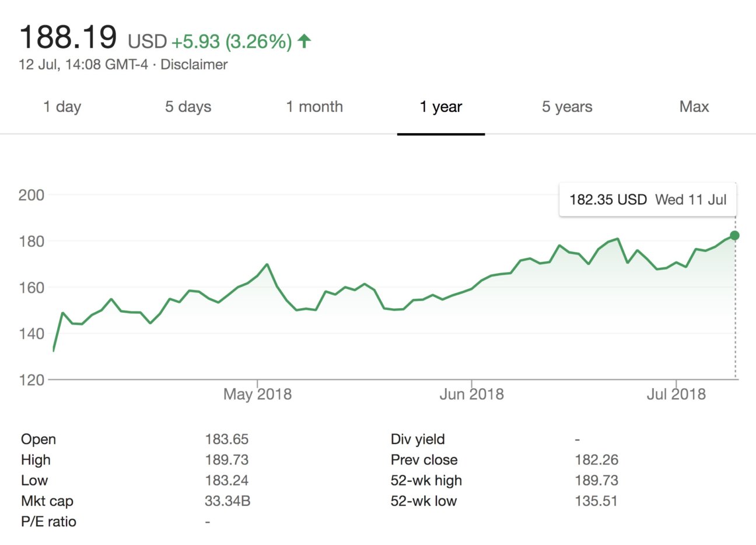Select the green data point marker on chart
The image size is (756, 545).
pyautogui.click(x=734, y=236)
